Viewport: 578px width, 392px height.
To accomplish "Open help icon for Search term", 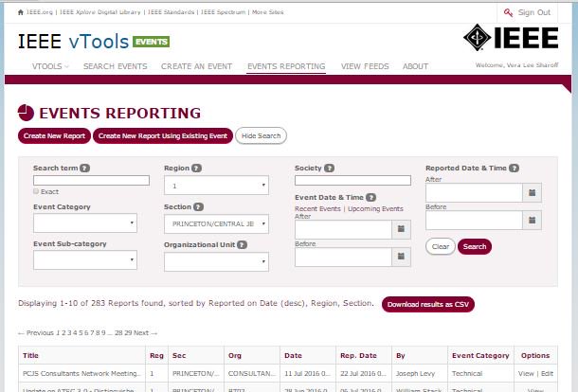I will click(x=84, y=168).
